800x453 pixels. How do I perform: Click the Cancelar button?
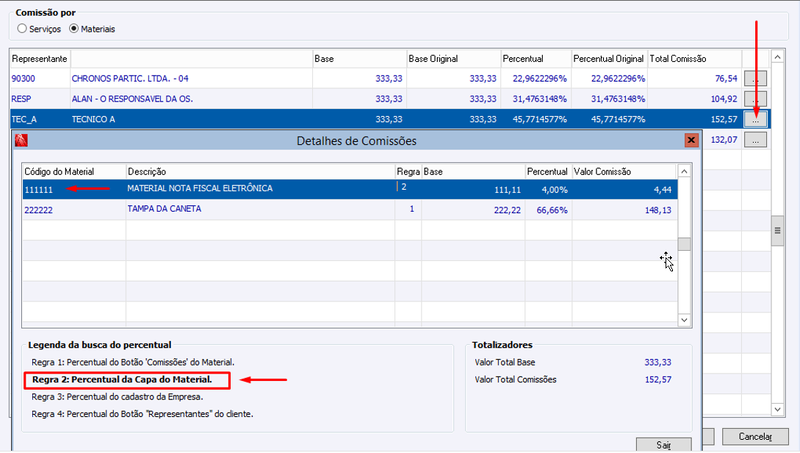coord(755,437)
